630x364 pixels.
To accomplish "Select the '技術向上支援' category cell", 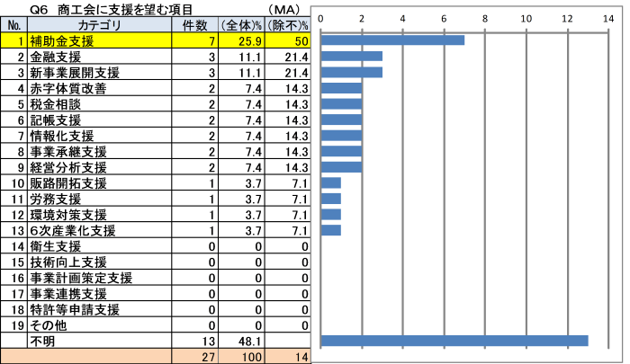I will (x=100, y=262).
